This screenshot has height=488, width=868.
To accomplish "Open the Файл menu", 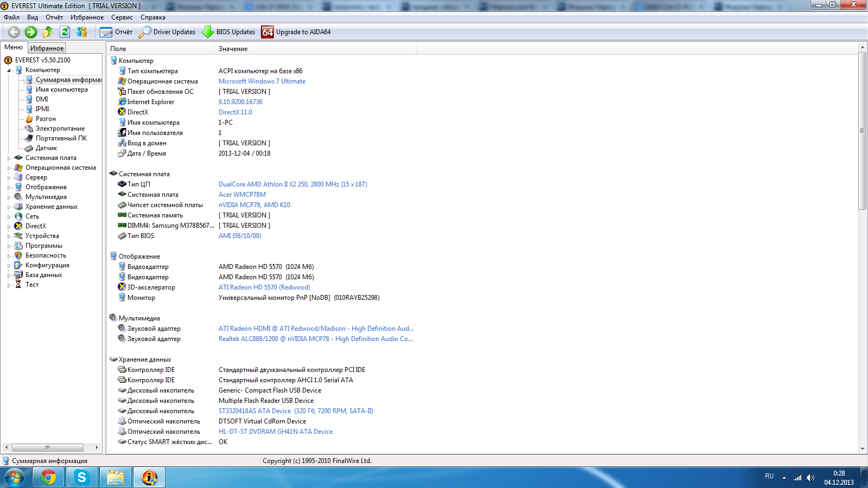I will (x=11, y=17).
